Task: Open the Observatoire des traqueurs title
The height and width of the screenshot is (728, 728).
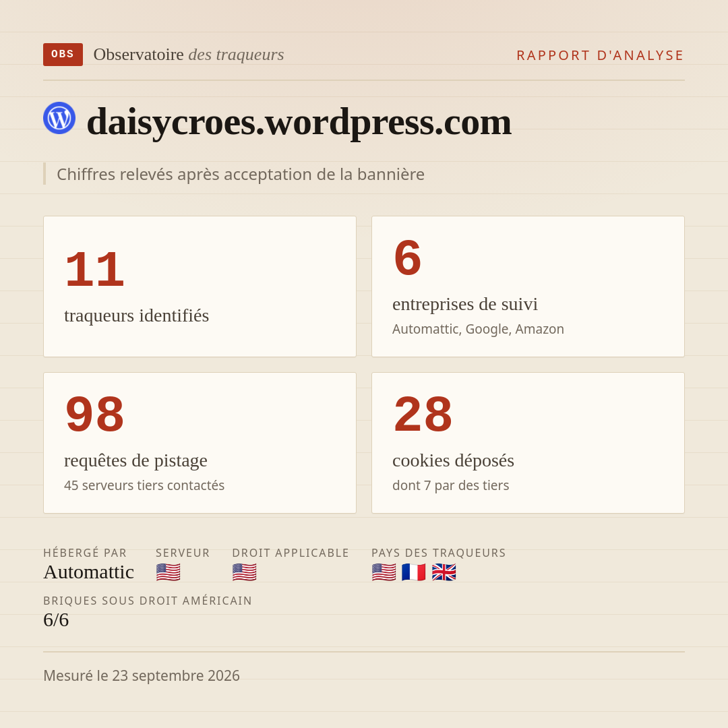Action: pos(189,55)
